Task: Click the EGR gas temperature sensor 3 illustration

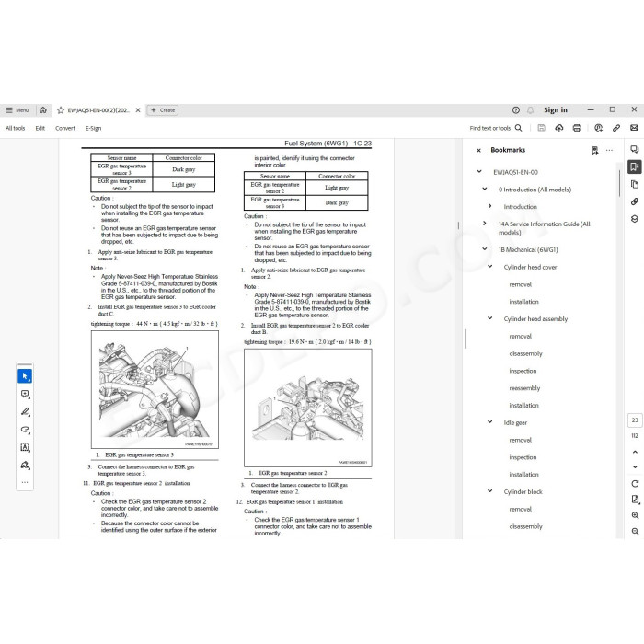Action: tap(155, 389)
